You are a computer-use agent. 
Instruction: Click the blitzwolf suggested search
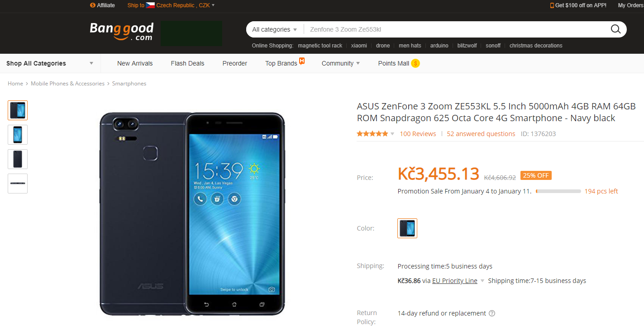[467, 46]
